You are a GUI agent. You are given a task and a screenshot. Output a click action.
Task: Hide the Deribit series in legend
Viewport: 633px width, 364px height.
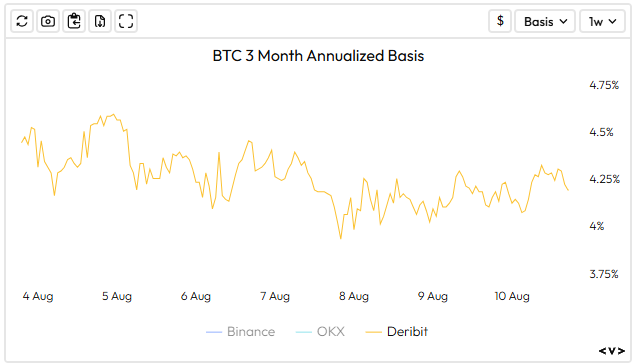pyautogui.click(x=396, y=332)
